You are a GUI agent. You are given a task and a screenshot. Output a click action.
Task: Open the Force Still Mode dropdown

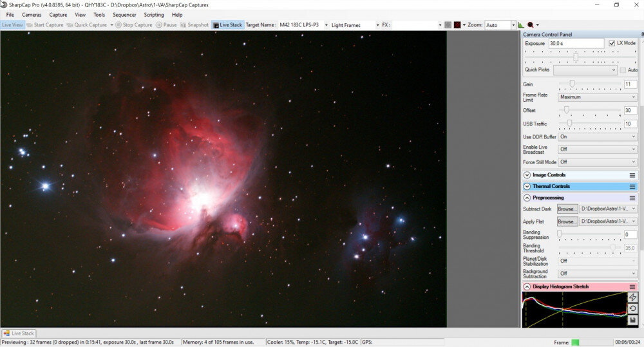click(x=597, y=162)
